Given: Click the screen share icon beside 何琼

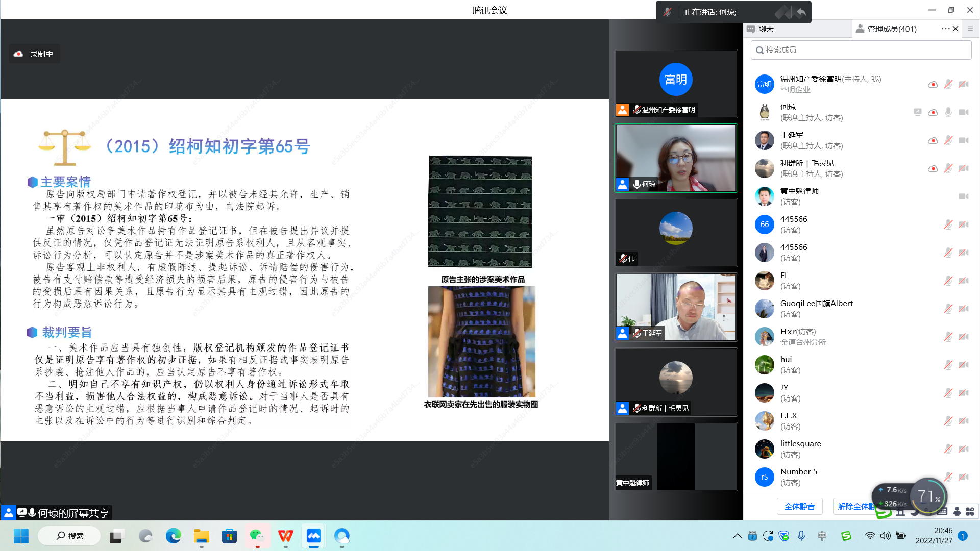Looking at the screenshot, I should [917, 112].
